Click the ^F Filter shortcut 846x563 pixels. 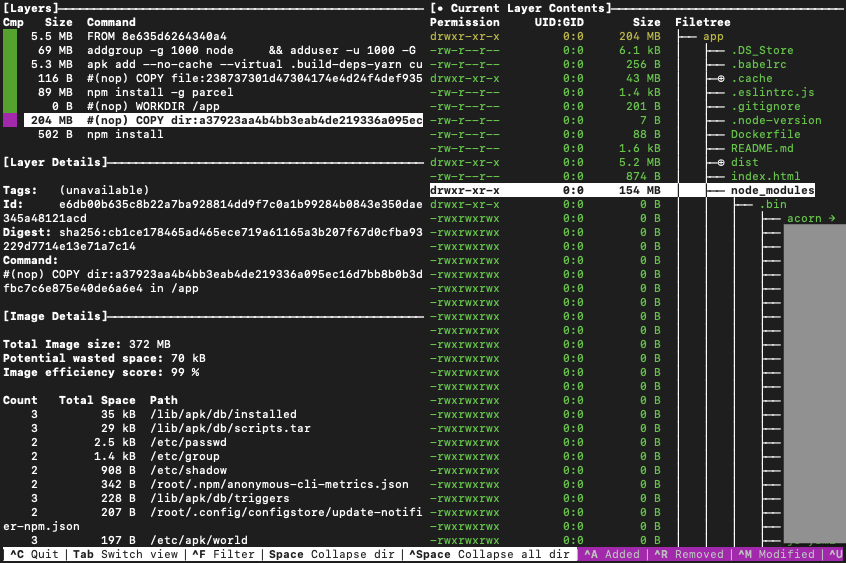tap(223, 554)
